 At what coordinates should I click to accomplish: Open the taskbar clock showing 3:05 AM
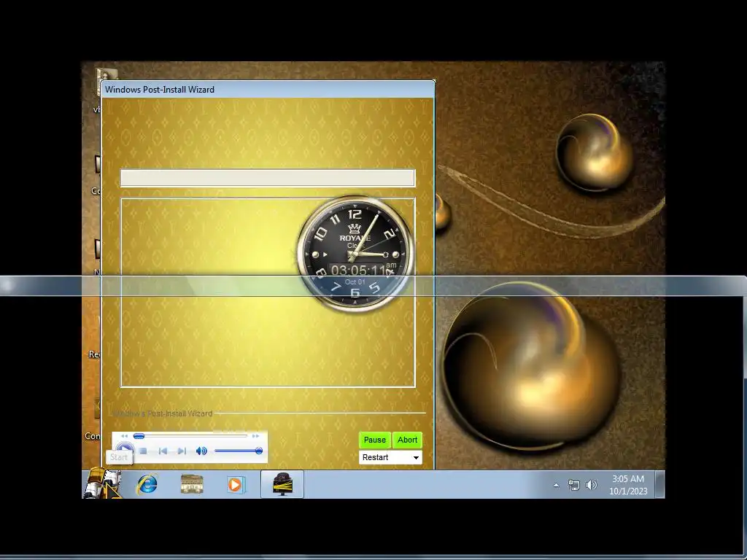[x=628, y=485]
